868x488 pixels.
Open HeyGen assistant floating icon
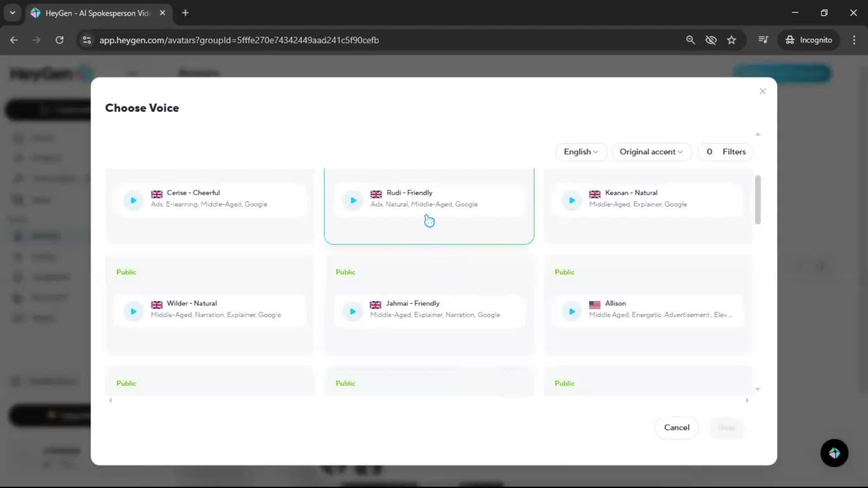coord(834,453)
